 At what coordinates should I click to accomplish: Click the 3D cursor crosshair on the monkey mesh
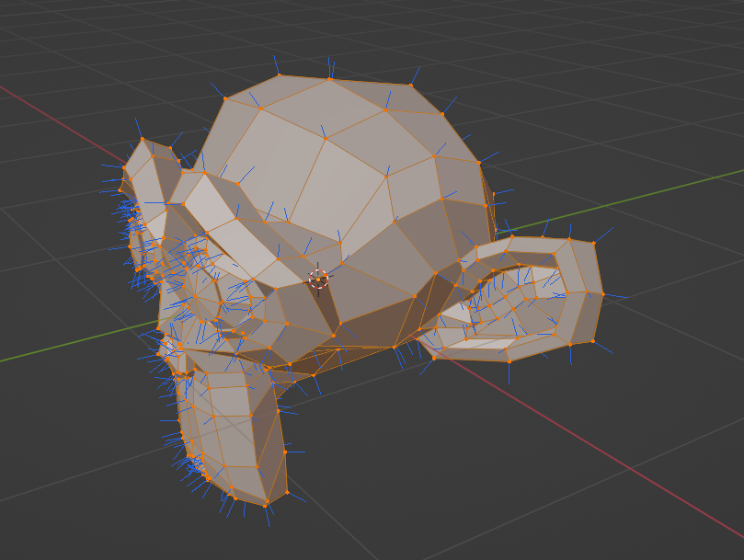point(318,279)
